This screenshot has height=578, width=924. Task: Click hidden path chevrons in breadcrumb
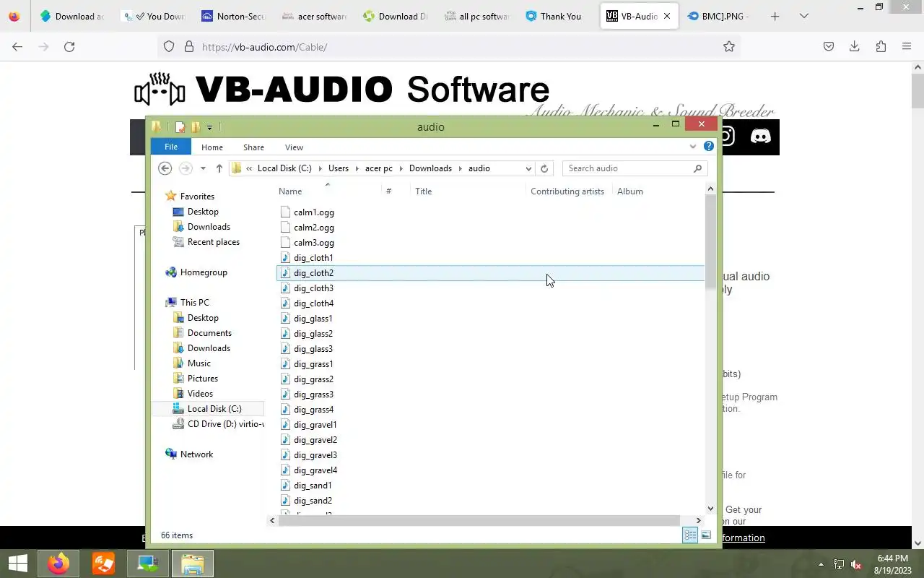pyautogui.click(x=249, y=168)
